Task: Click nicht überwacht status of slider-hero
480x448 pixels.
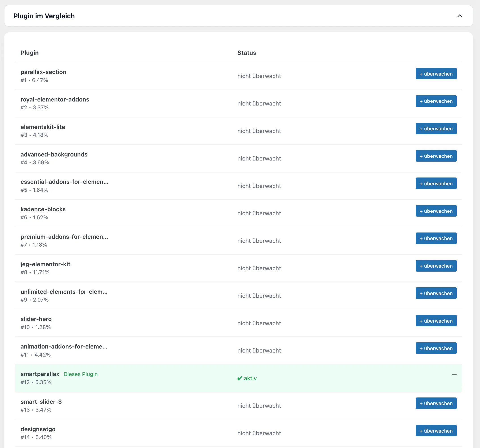Action: click(x=259, y=323)
